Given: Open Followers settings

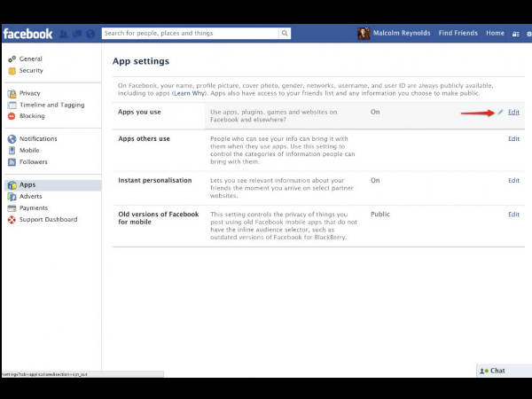Looking at the screenshot, I should (34, 162).
